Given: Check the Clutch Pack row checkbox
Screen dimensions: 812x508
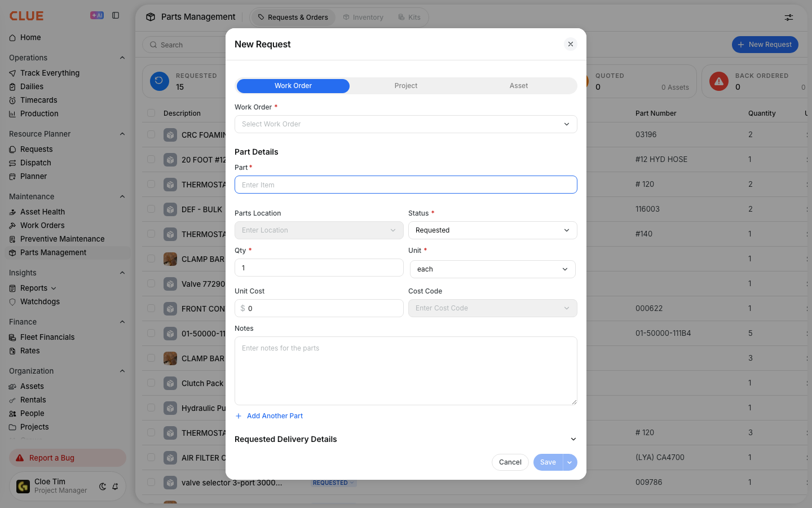Looking at the screenshot, I should pyautogui.click(x=151, y=383).
